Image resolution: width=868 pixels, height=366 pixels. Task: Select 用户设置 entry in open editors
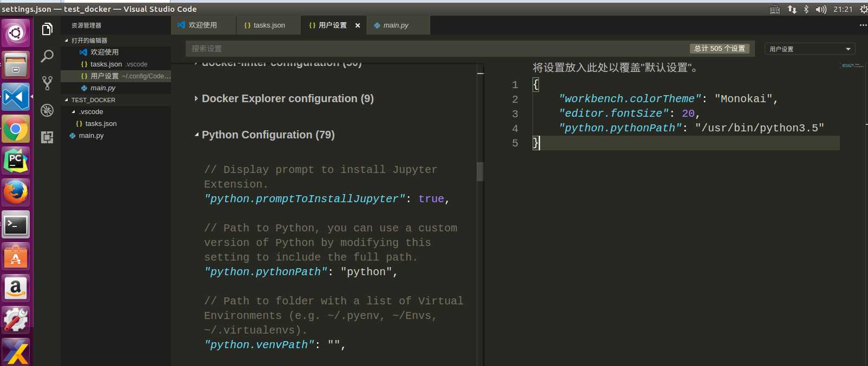coord(116,76)
